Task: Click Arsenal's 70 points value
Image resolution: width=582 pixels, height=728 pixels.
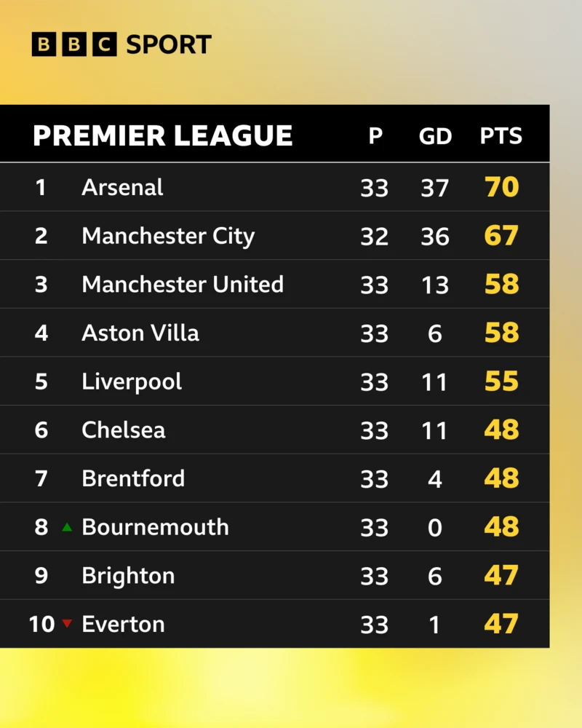Action: tap(501, 187)
